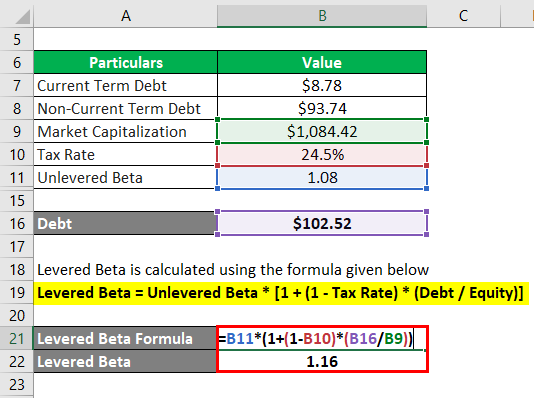Viewport: 534px width, 398px height.
Task: Select the grey Levered Beta label in row 22
Action: point(125,362)
